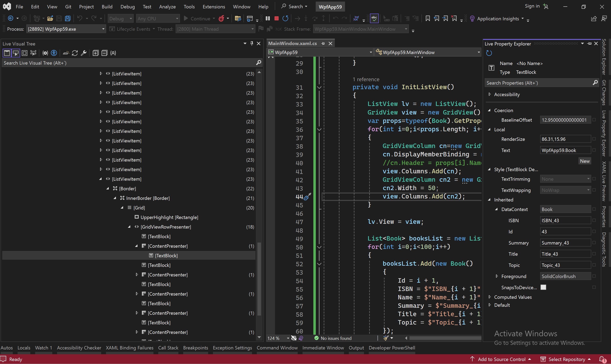Open the Process WpfApp59.exe dropdown
This screenshot has width=611, height=364.
[x=66, y=29]
